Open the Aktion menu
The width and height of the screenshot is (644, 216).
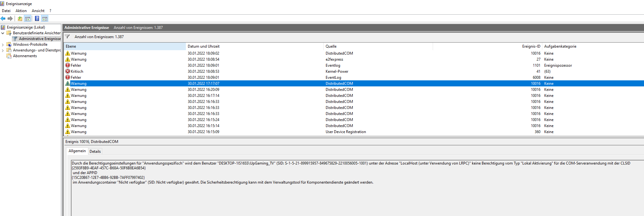point(21,11)
